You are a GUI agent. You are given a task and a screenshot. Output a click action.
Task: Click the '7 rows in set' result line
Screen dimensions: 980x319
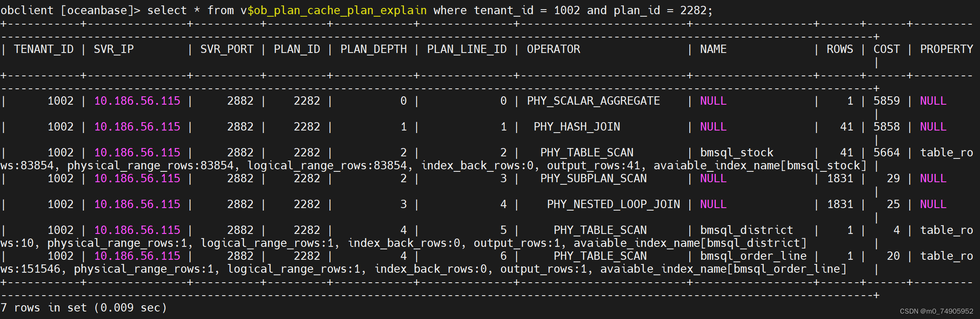tap(84, 308)
